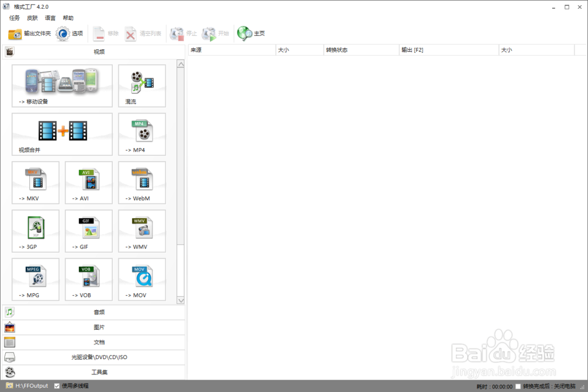
Task: Click the video panel scroll down arrow
Action: pyautogui.click(x=181, y=300)
